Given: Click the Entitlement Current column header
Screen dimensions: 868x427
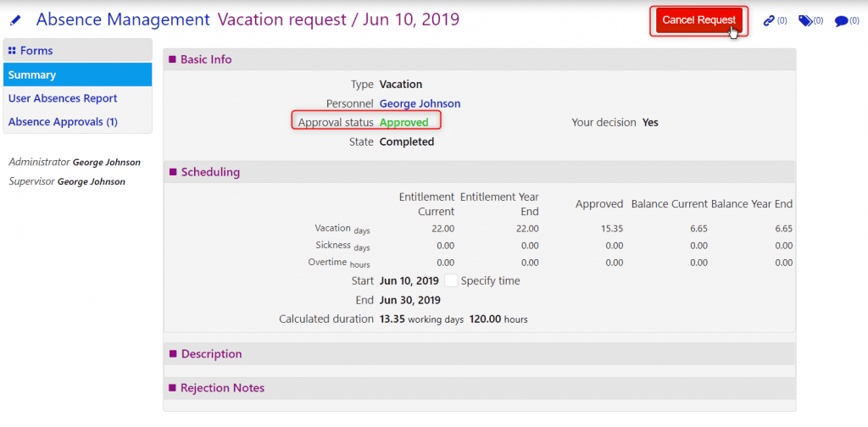Looking at the screenshot, I should (427, 204).
